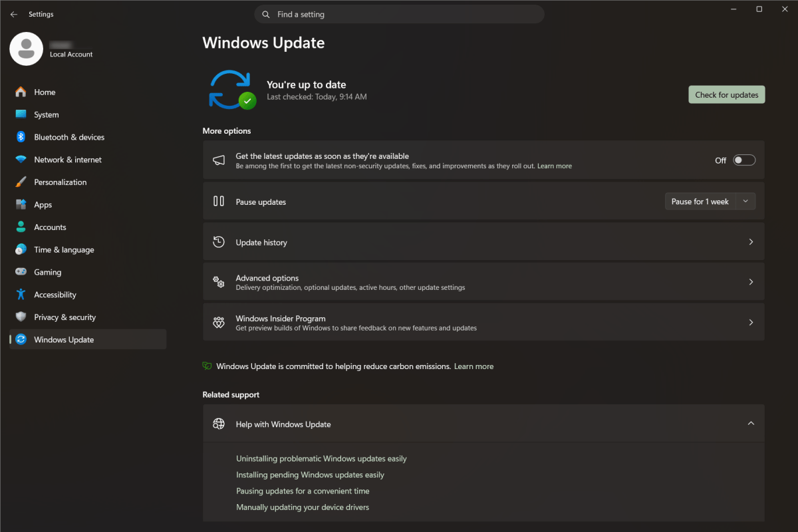Select Accounts in the sidebar
Viewport: 798px width, 532px height.
click(88, 227)
